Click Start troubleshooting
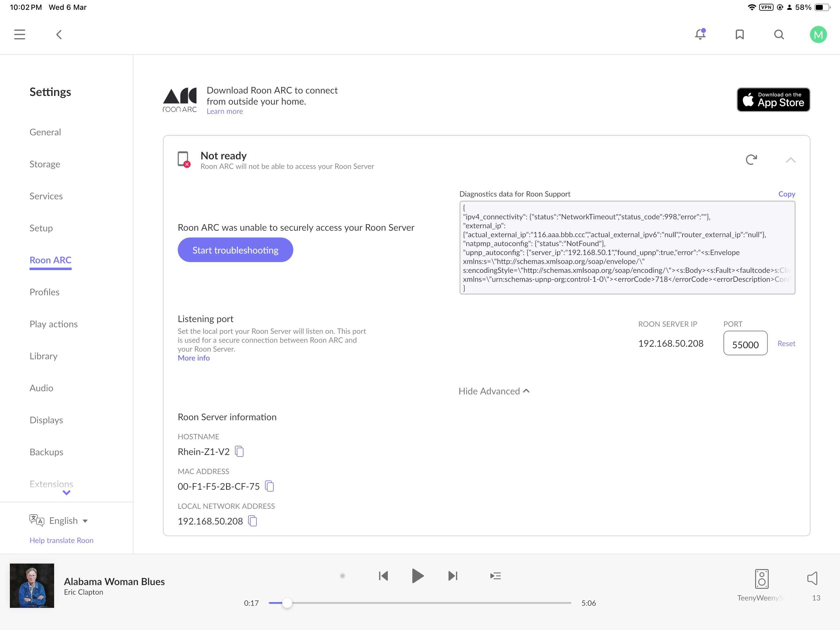This screenshot has width=840, height=630. [235, 250]
